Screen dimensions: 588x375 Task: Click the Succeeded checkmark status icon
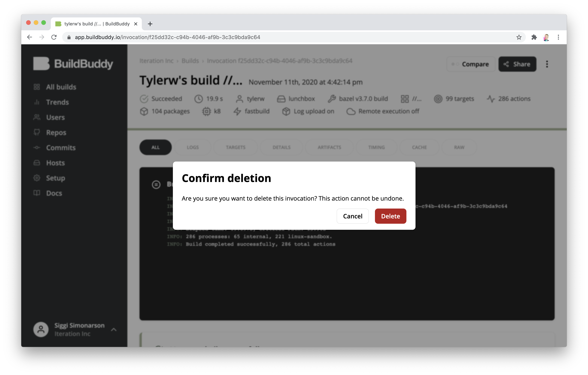click(x=144, y=99)
